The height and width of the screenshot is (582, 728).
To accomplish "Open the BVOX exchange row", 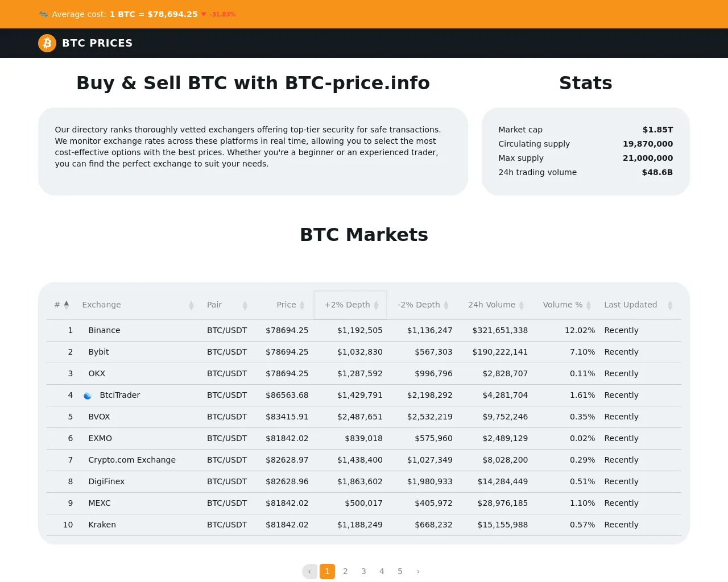I will [364, 417].
